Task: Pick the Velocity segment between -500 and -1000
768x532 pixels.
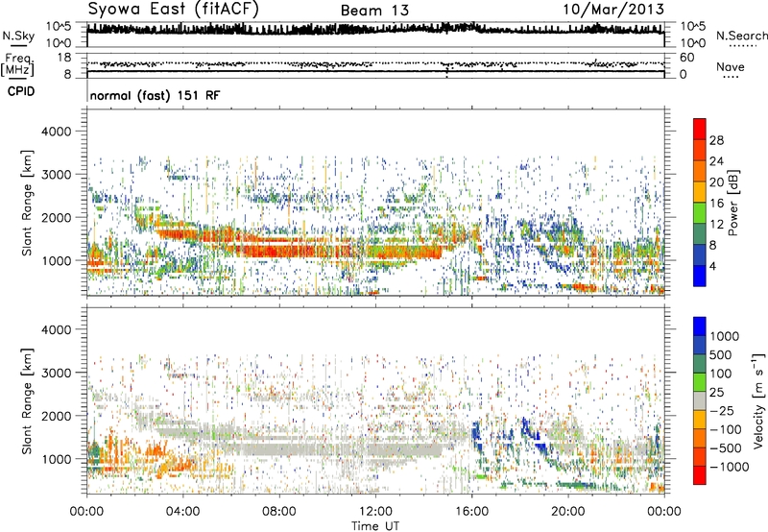Action: tap(700, 457)
